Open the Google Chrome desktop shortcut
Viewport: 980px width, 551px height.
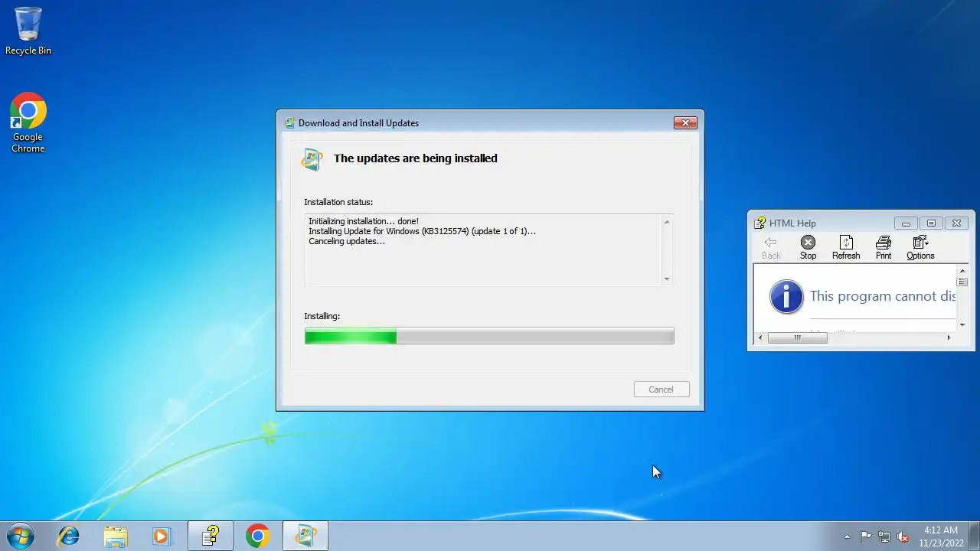28,122
